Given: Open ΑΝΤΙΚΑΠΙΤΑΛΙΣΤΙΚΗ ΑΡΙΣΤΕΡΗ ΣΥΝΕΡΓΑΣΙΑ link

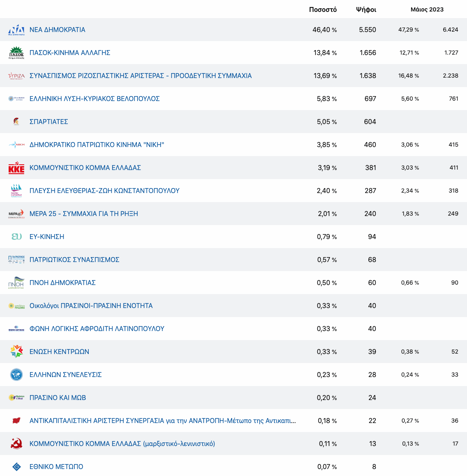Looking at the screenshot, I should pyautogui.click(x=163, y=421).
